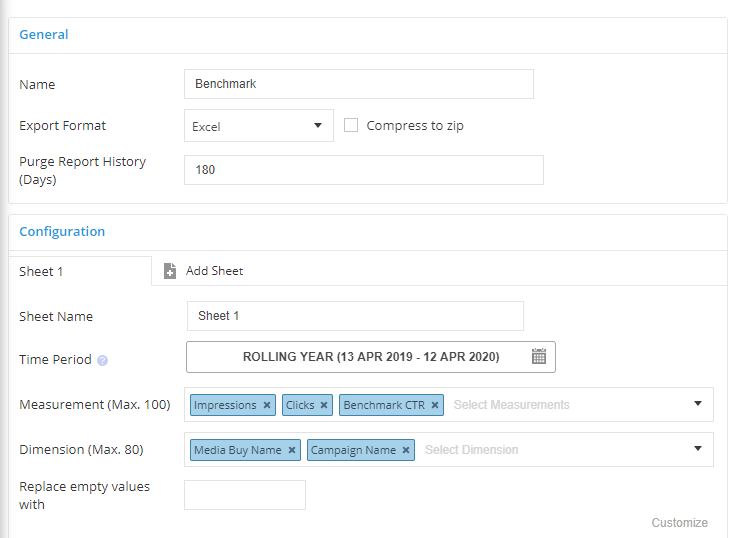Click the Replace empty values with field

pyautogui.click(x=245, y=495)
